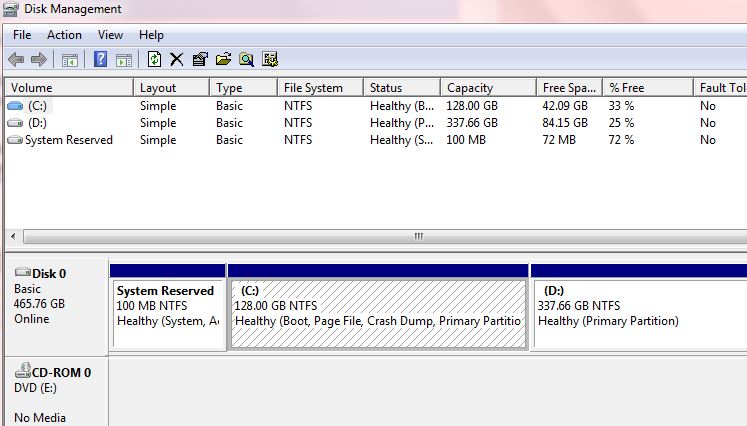The height and width of the screenshot is (426, 747).
Task: Select the "(C:)" volume name
Action: click(x=37, y=106)
